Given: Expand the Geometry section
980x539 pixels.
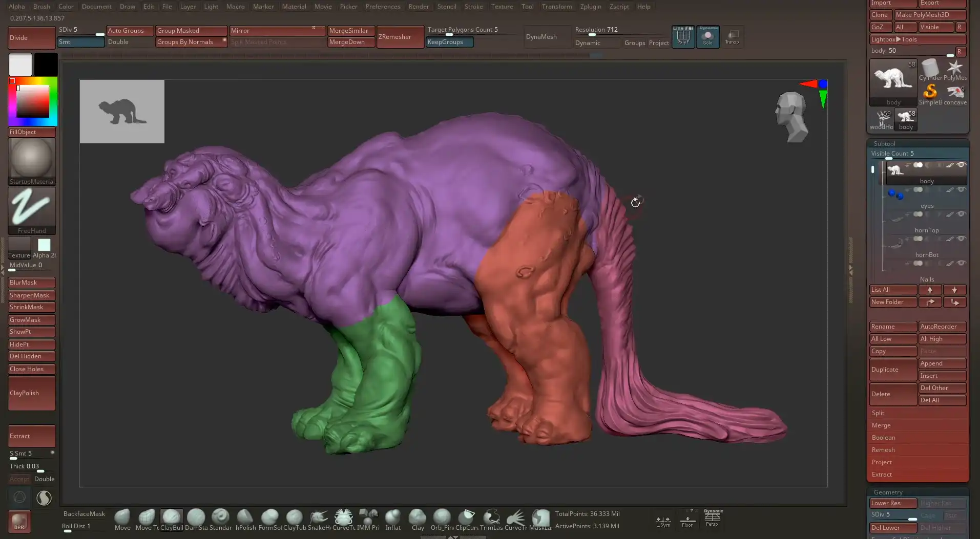Looking at the screenshot, I should pyautogui.click(x=888, y=492).
